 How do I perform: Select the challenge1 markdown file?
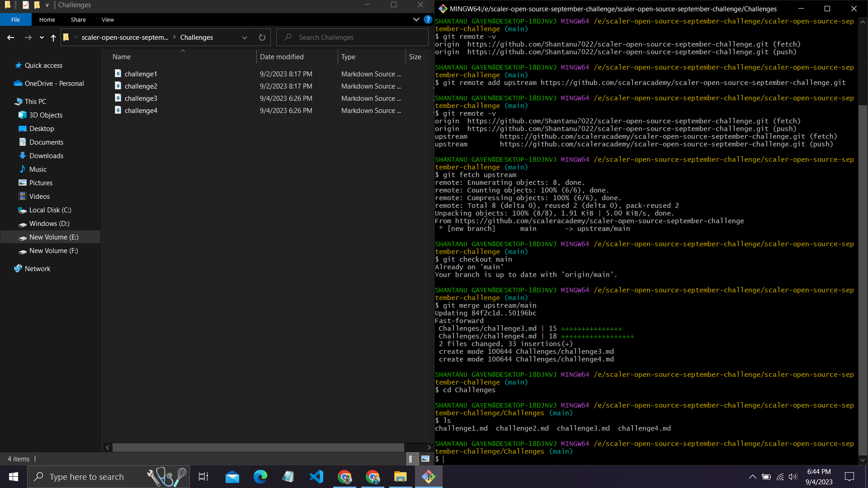141,74
